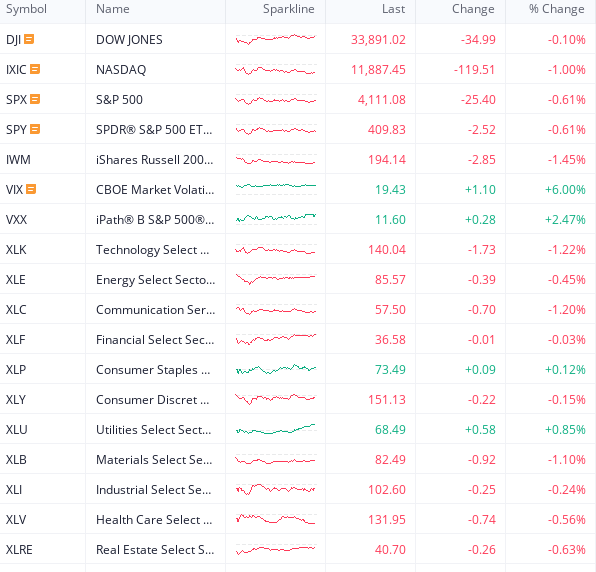Click the iPath® B S&P 500 name

tap(155, 220)
